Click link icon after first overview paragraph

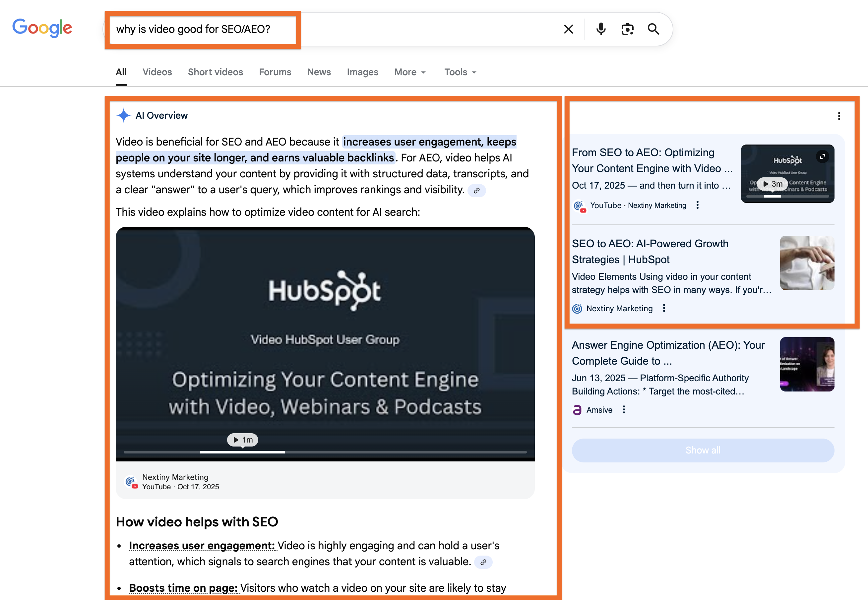477,191
